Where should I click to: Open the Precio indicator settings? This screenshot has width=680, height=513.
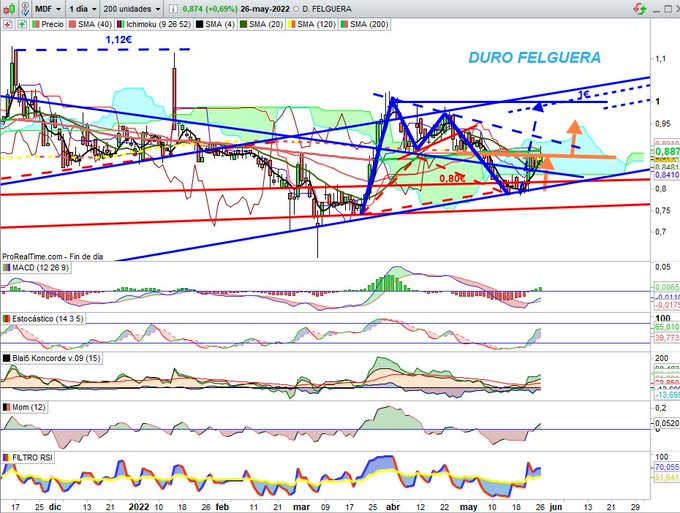coord(48,25)
